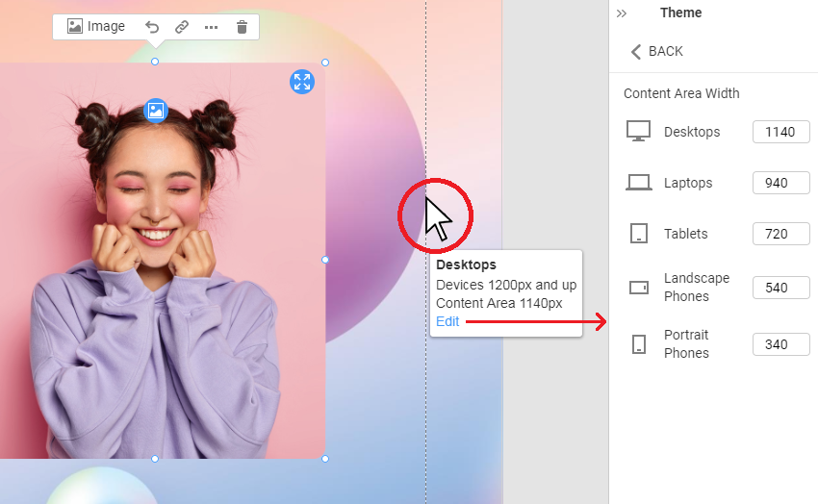Click the Desktops monitor icon
Image resolution: width=818 pixels, height=504 pixels.
pos(639,132)
